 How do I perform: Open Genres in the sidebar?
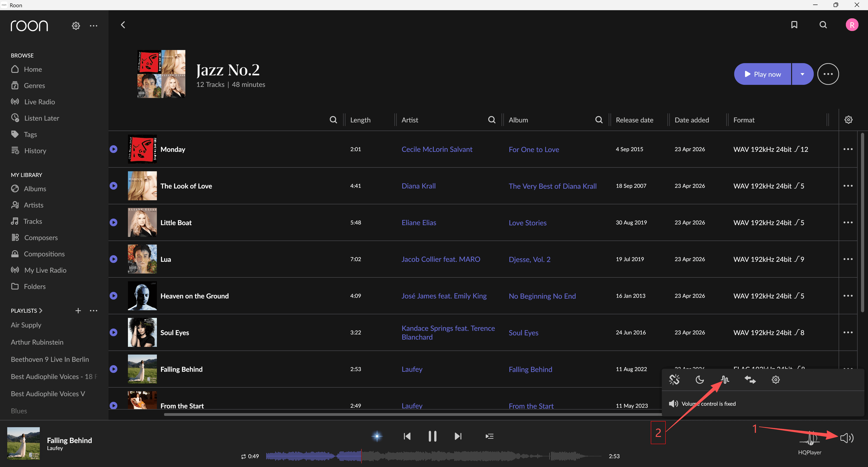(x=28, y=85)
